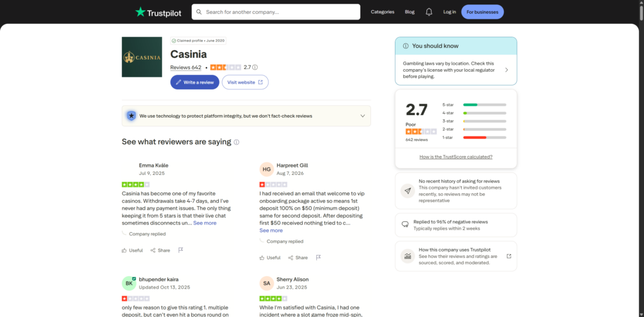Screen dimensions: 644x317
Task: Expand Harpreet Gill's review with See more
Action: pos(271,230)
